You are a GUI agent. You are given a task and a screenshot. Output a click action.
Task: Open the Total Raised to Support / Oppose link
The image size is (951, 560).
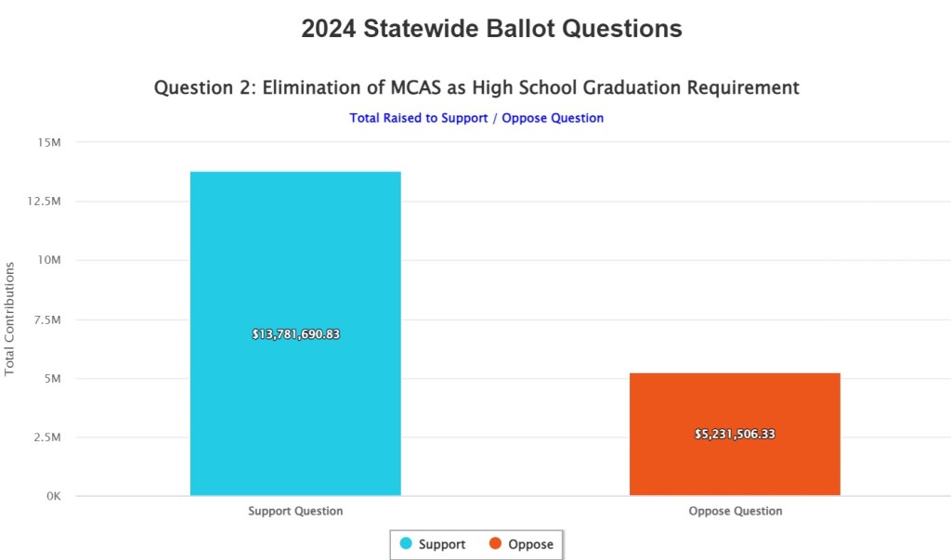476,118
